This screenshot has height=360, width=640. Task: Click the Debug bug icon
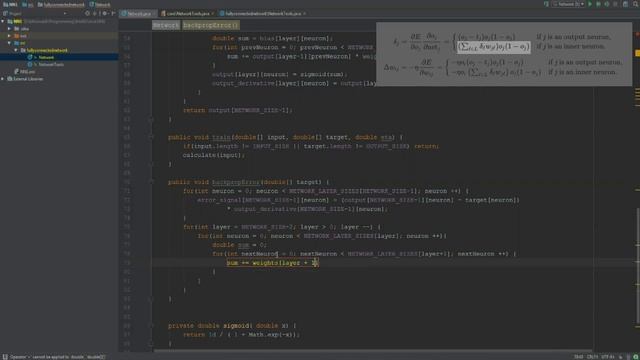[x=598, y=4]
